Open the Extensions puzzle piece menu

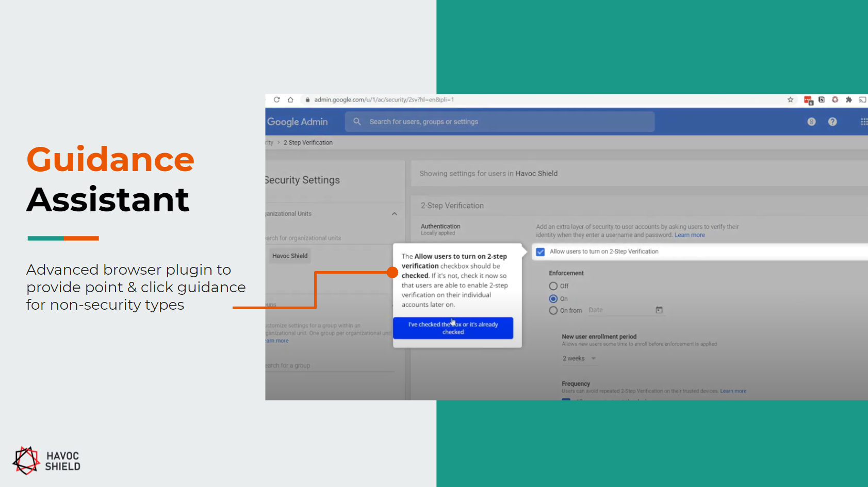point(848,99)
